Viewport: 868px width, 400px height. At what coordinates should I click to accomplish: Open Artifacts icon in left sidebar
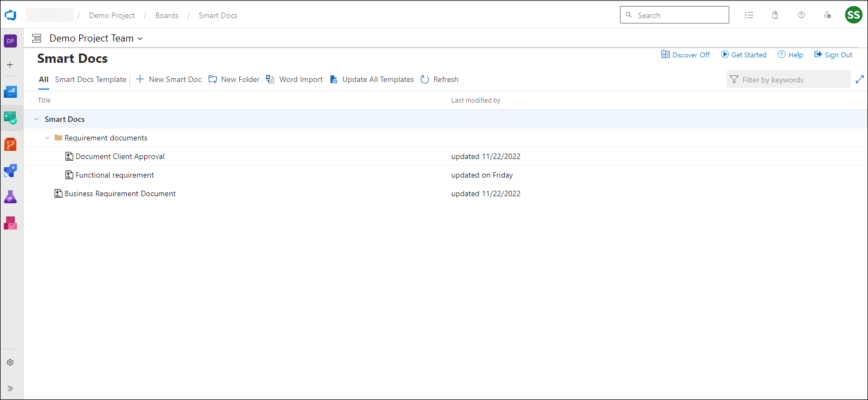(x=10, y=223)
